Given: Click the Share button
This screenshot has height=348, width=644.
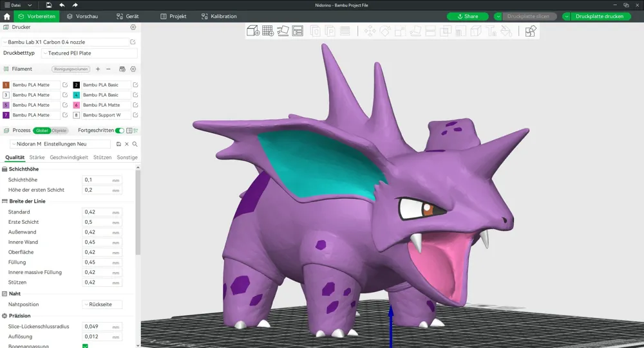Looking at the screenshot, I should [x=468, y=17].
